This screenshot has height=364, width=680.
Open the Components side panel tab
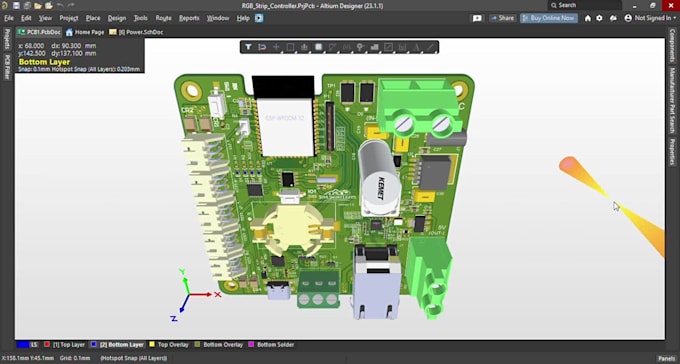tap(673, 46)
